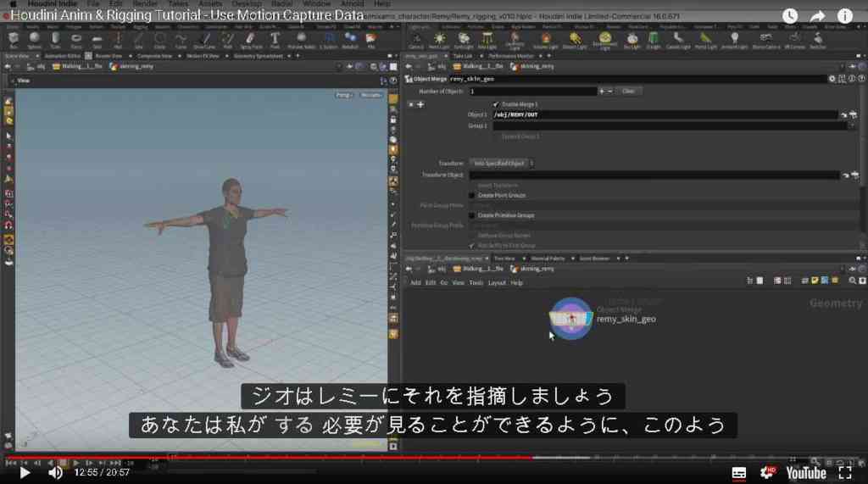Screen dimensions: 868x484
Task: Open the Persp camera menu in viewport
Action: coord(343,95)
